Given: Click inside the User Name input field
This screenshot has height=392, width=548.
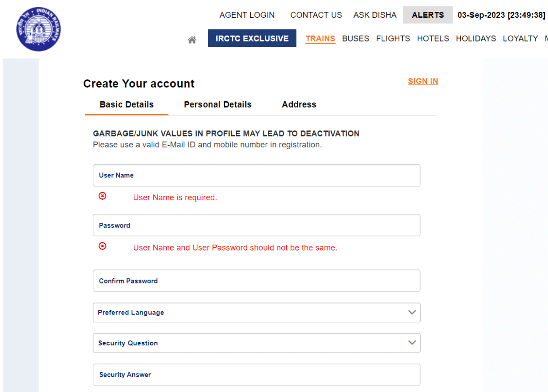Looking at the screenshot, I should (x=256, y=175).
